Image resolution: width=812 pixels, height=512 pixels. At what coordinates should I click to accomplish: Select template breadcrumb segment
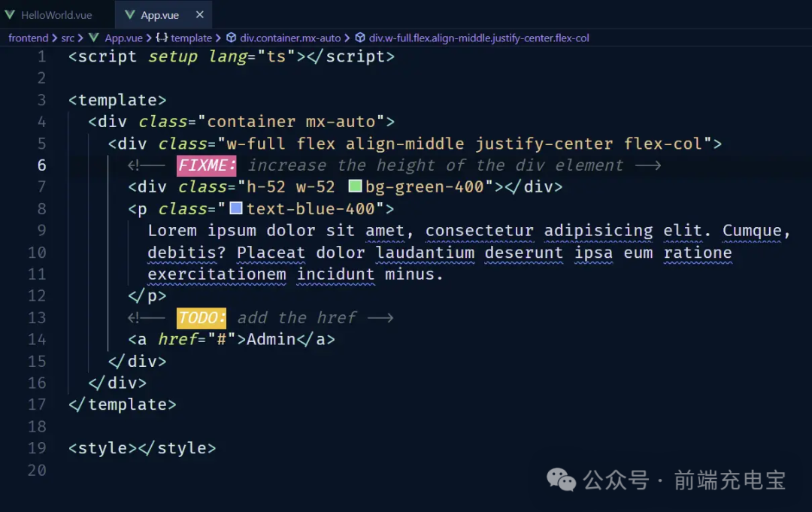click(191, 38)
